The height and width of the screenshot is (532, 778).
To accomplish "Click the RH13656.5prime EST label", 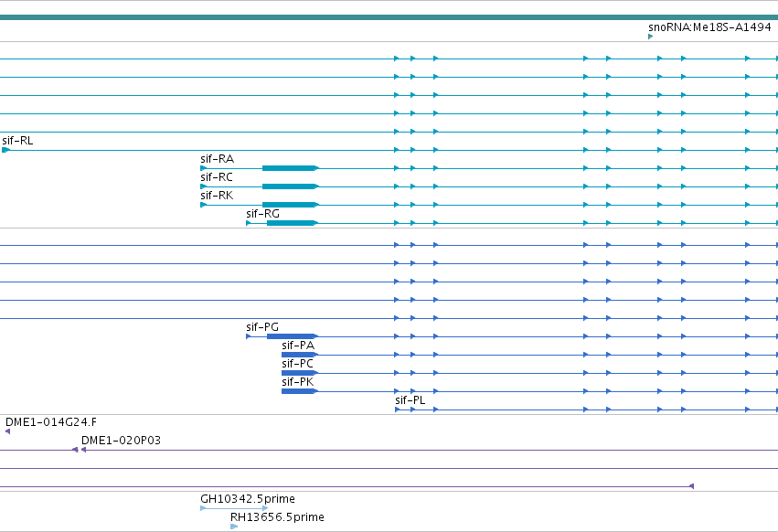I will (277, 517).
